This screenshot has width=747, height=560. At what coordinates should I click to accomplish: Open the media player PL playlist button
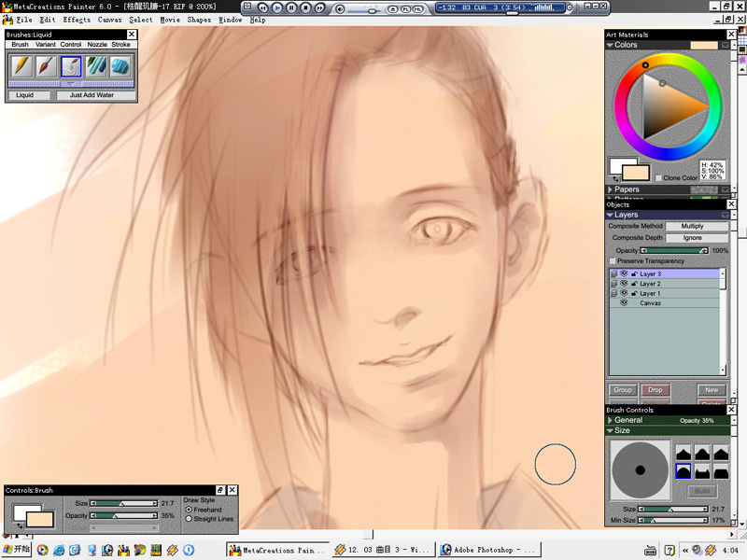[405, 8]
